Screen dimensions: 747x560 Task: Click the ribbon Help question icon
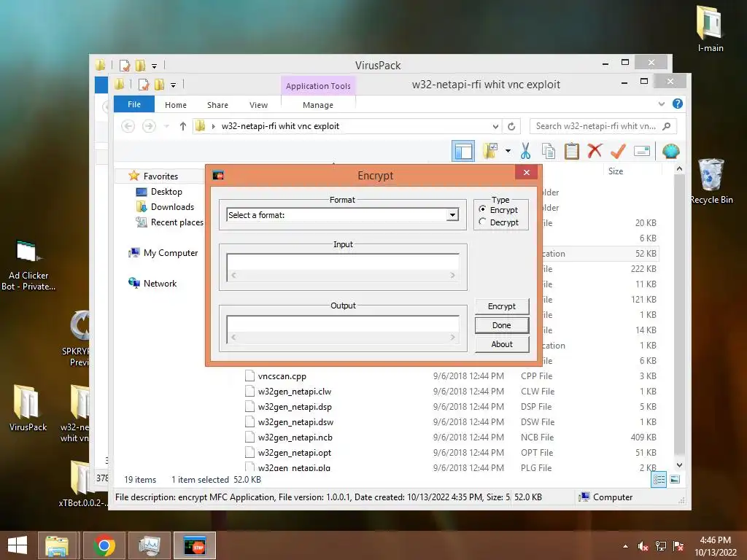(678, 104)
